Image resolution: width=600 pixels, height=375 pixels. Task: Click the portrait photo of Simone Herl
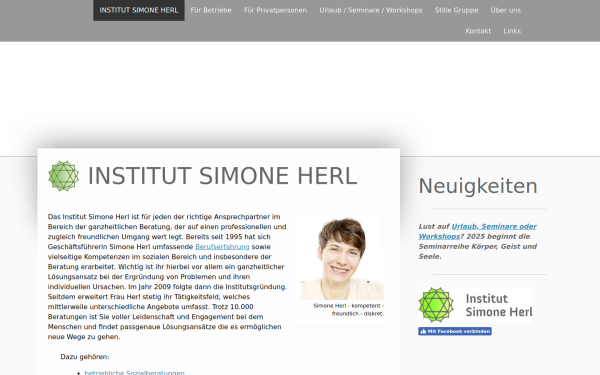pos(342,259)
